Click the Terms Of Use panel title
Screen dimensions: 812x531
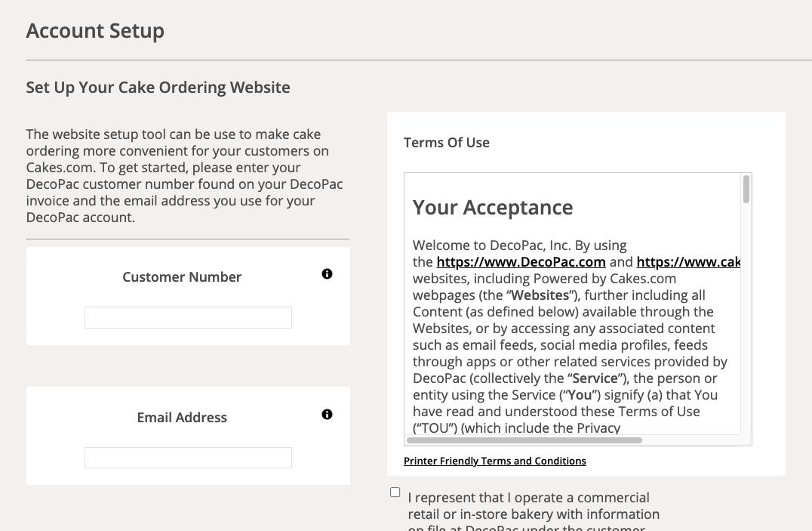(447, 143)
